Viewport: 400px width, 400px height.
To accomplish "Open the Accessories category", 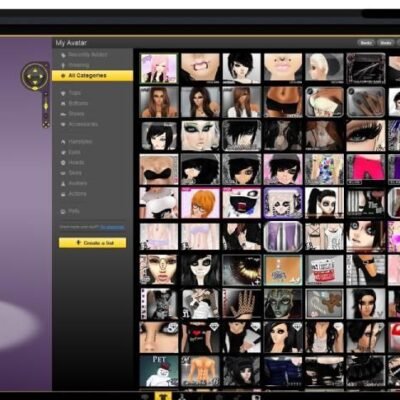I will (x=79, y=124).
